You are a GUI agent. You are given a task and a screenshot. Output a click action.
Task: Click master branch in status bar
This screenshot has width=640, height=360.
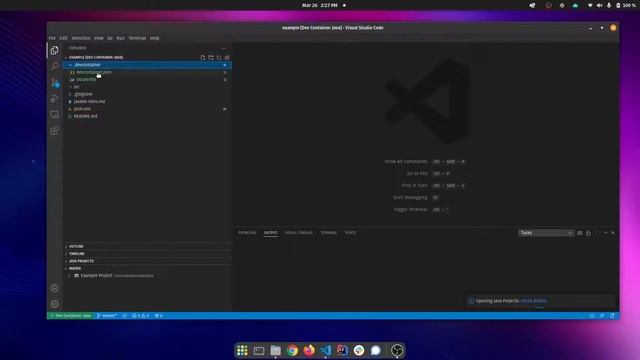coord(107,316)
